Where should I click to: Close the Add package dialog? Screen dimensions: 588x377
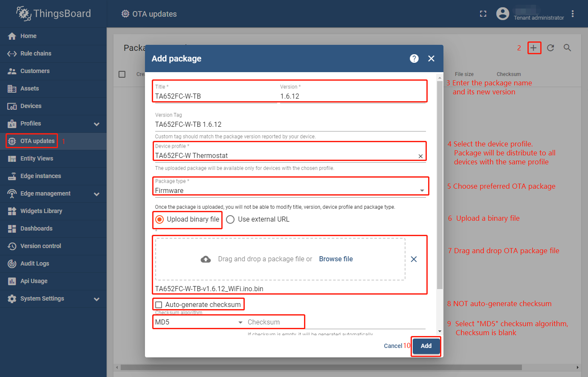(431, 58)
